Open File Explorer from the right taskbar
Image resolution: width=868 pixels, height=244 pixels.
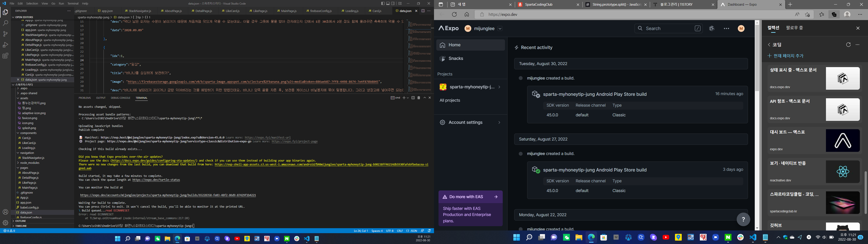tap(579, 238)
